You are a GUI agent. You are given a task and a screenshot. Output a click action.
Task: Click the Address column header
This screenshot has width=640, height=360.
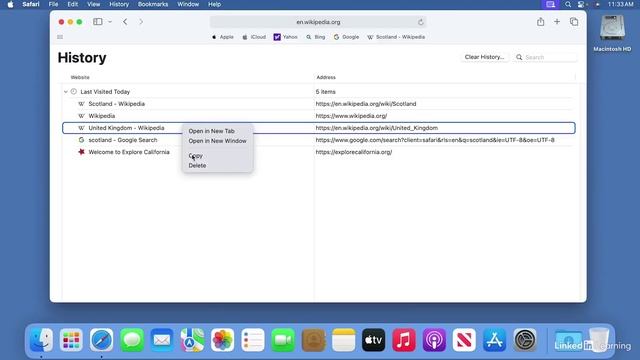(326, 77)
